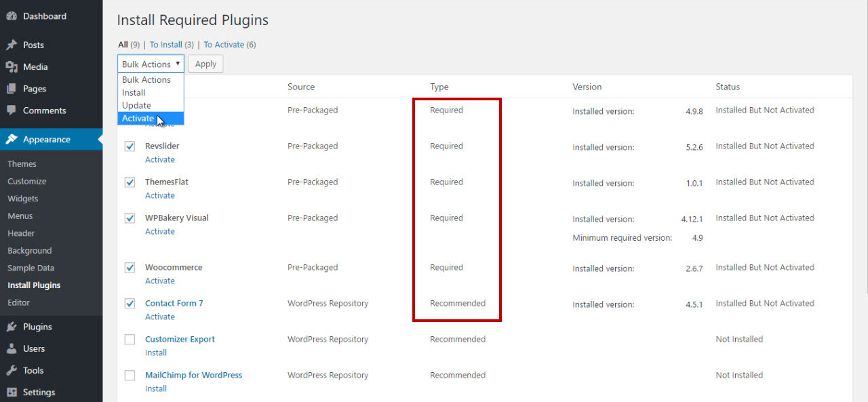868x402 pixels.
Task: Click the Settings icon in sidebar
Action: (x=12, y=392)
